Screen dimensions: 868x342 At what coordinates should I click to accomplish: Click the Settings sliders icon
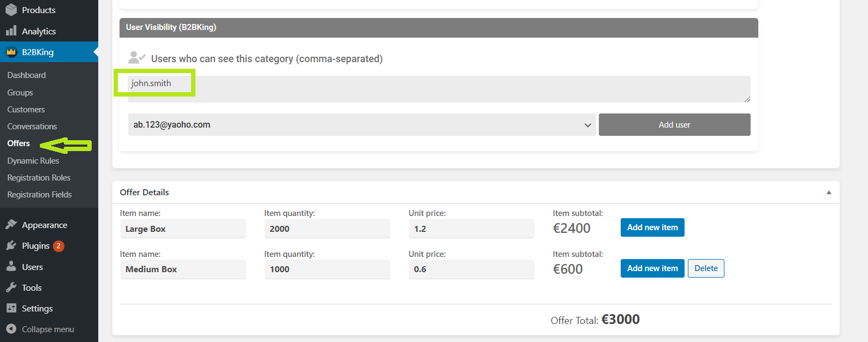[11, 308]
